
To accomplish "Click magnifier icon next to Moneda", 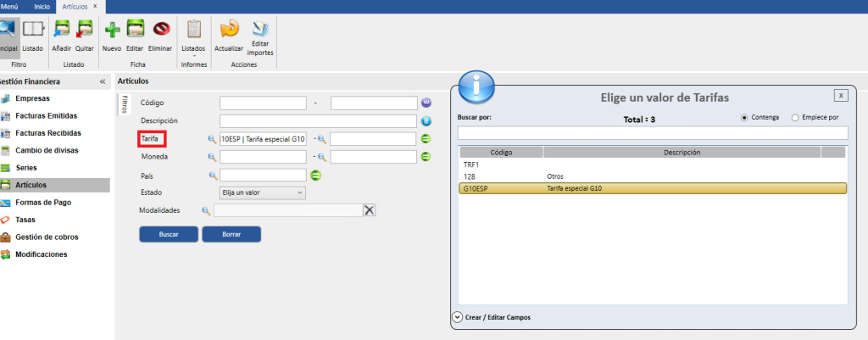I will [212, 157].
